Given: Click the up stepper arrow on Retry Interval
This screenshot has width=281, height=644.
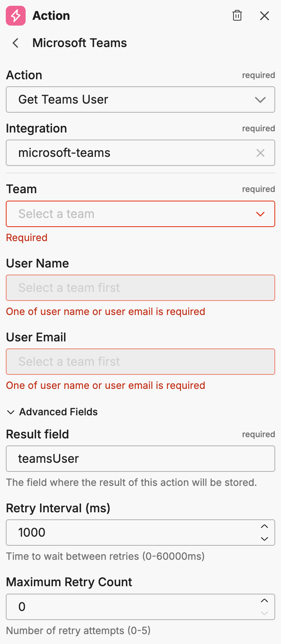Looking at the screenshot, I should pos(264,526).
